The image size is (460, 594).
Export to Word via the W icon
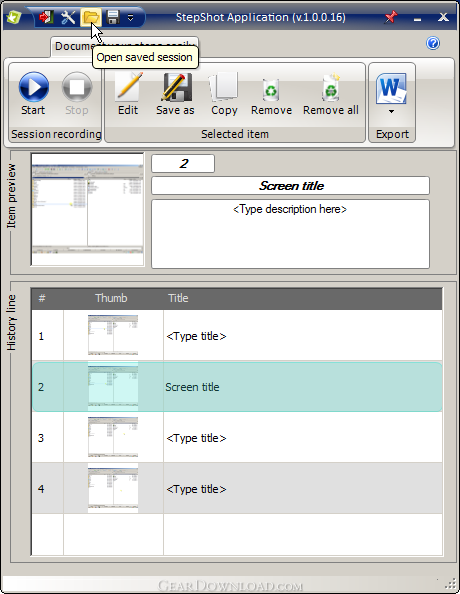pos(391,89)
